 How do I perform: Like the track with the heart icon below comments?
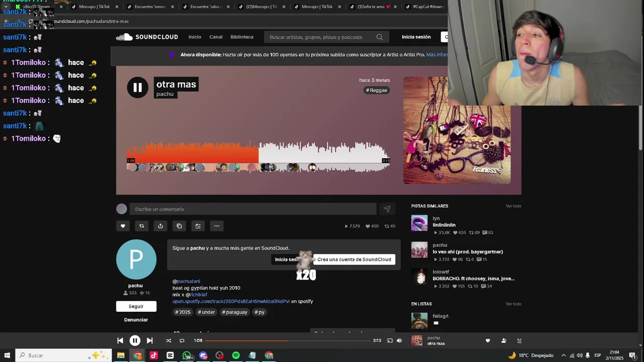pyautogui.click(x=123, y=226)
